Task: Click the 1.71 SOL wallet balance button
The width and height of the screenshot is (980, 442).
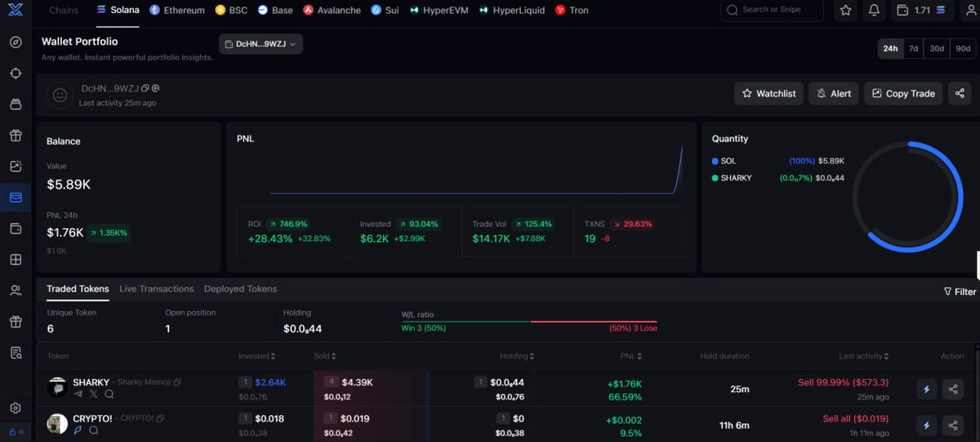Action: click(x=921, y=11)
